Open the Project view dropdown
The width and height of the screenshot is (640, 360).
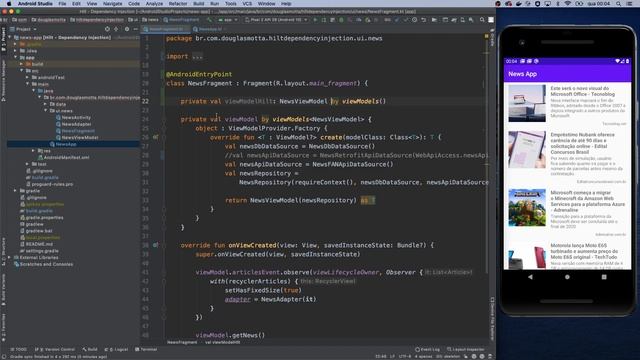(23, 29)
